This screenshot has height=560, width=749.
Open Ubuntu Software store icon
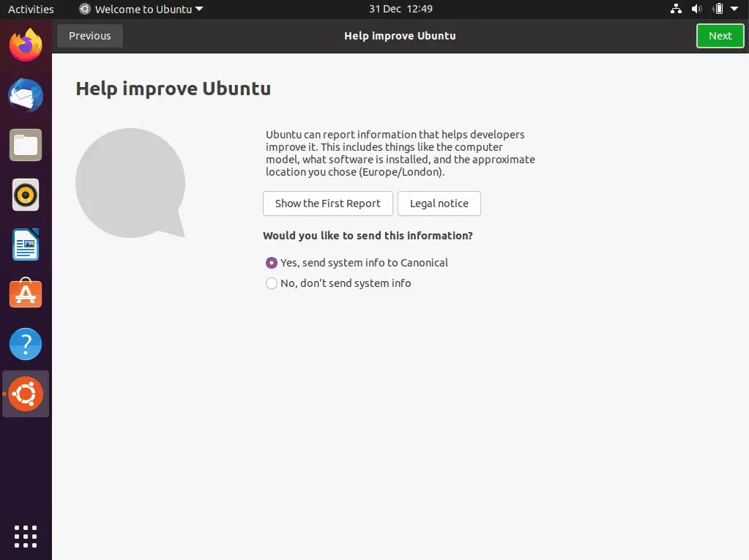click(26, 293)
